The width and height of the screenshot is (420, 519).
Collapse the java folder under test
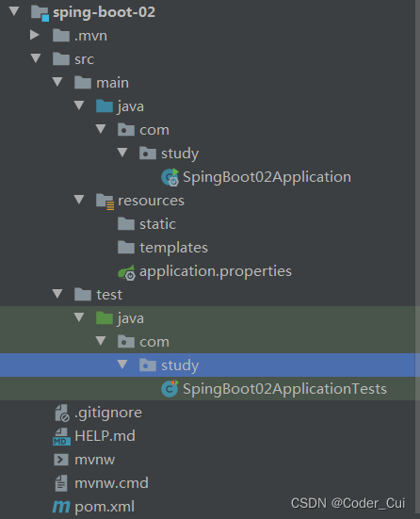tap(79, 317)
